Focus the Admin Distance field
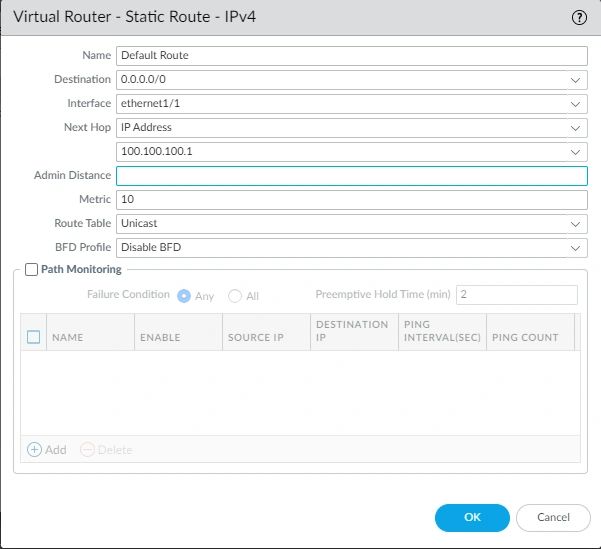The image size is (601, 549). point(351,176)
